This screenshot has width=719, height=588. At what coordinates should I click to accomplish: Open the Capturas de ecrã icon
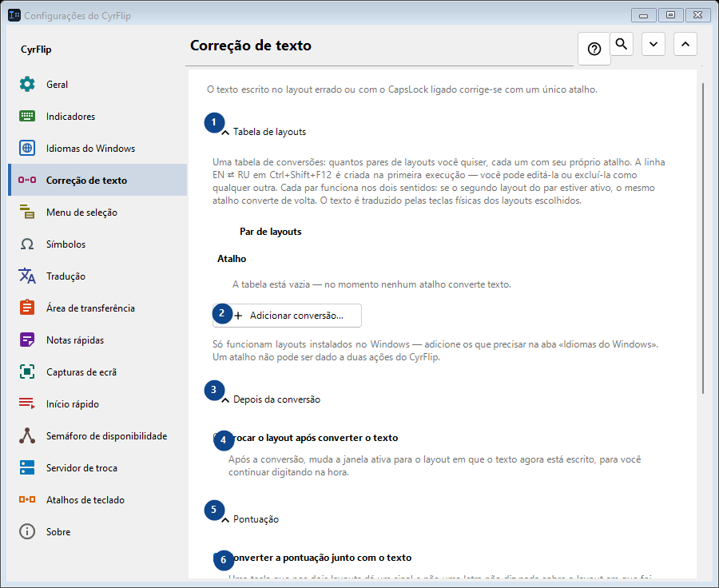[x=27, y=372]
